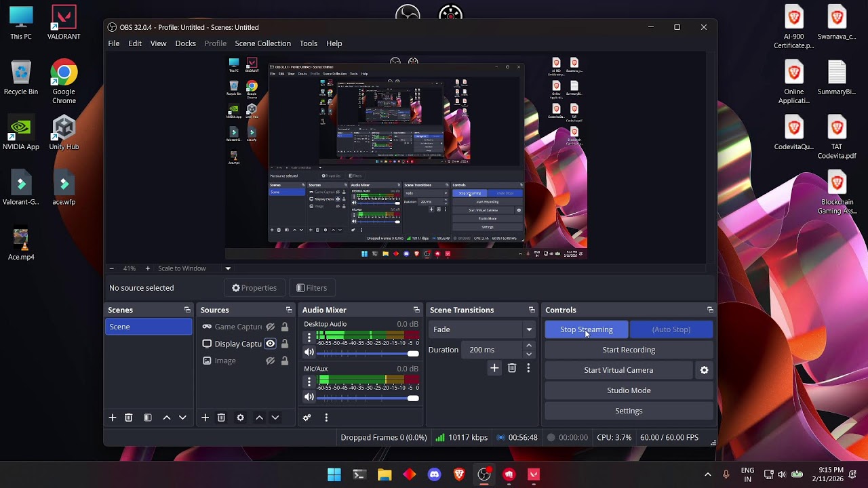Screen dimensions: 868x488
Task: Remove selected scene using the trash icon
Action: coord(129,418)
